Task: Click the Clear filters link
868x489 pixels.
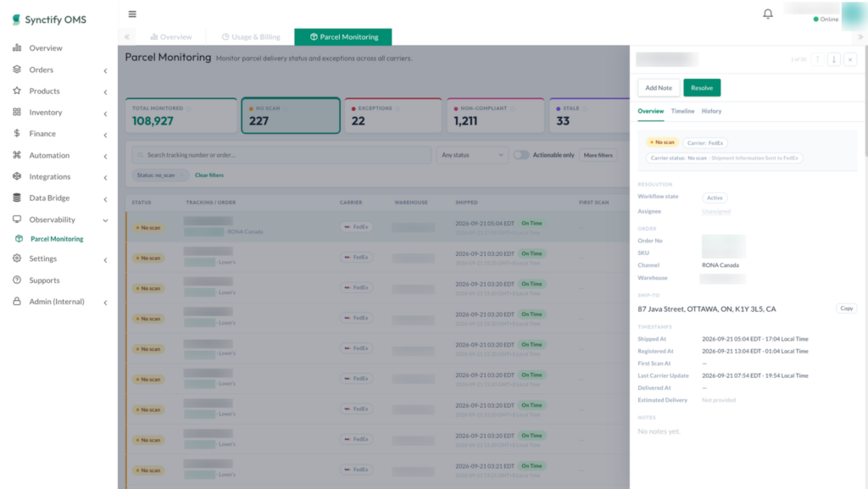Action: coord(209,175)
